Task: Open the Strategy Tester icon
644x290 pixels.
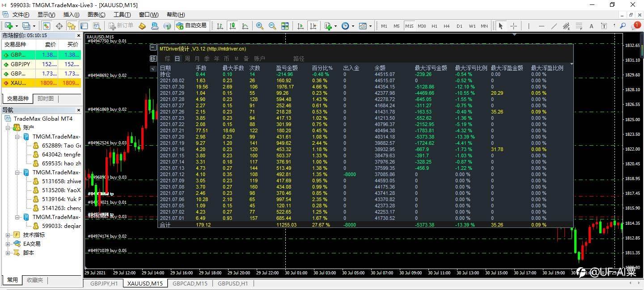Action: click(x=97, y=26)
